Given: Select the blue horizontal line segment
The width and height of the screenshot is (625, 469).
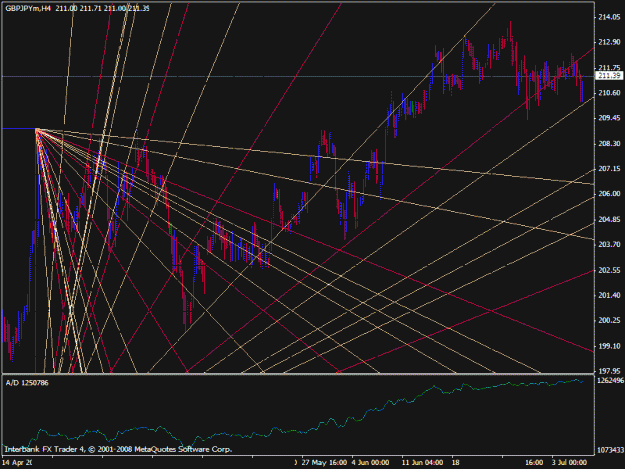Looking at the screenshot, I should 19,129.
